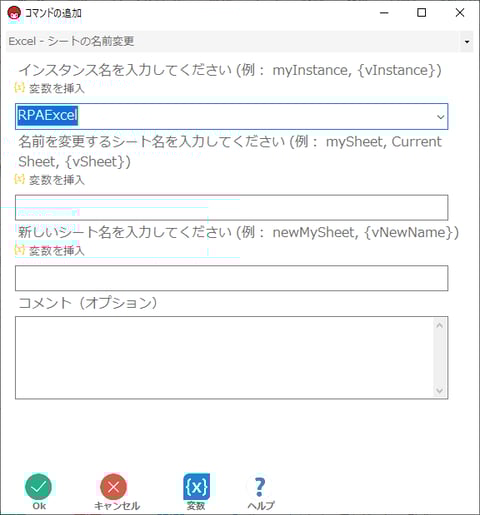
Task: Click the comment box scroll down arrow
Action: click(x=440, y=391)
